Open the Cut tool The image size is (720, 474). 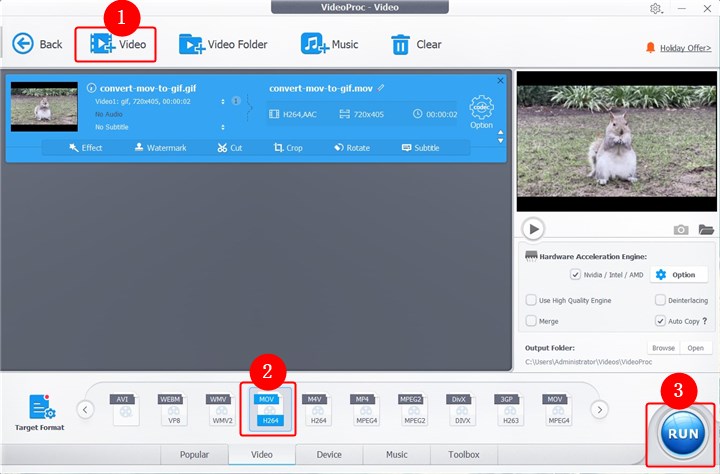(x=230, y=147)
